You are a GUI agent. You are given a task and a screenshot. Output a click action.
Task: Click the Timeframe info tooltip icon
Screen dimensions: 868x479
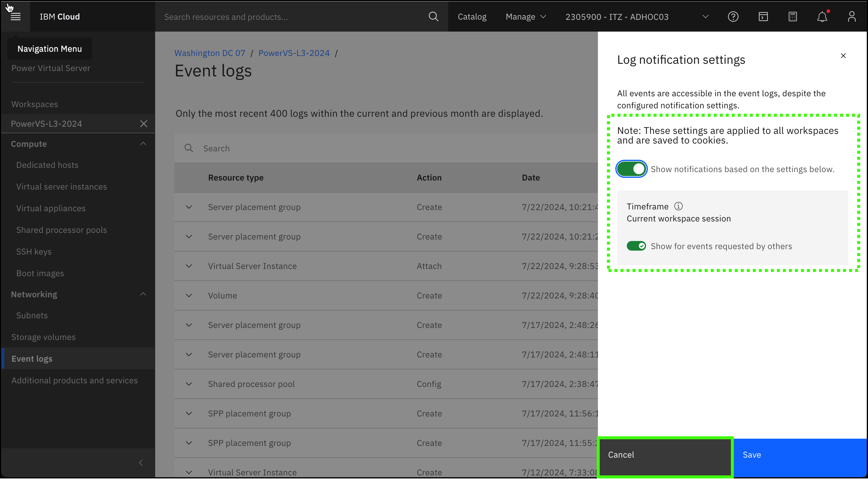[x=678, y=206]
